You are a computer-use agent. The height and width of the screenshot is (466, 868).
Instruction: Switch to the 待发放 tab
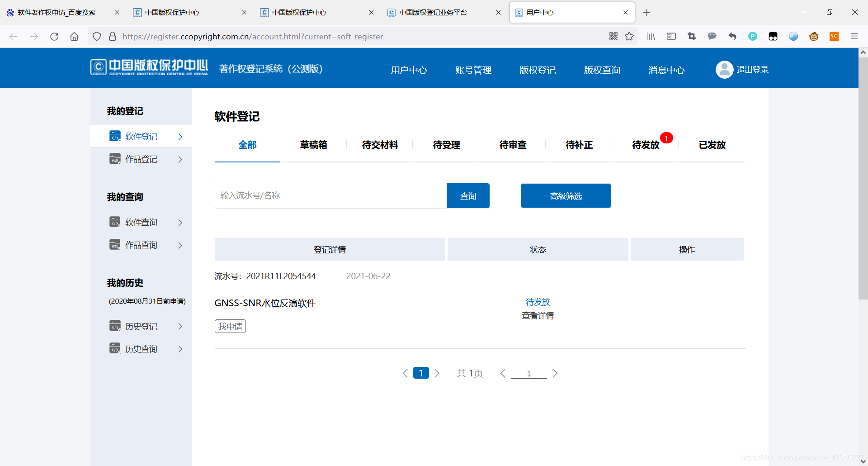pos(646,145)
